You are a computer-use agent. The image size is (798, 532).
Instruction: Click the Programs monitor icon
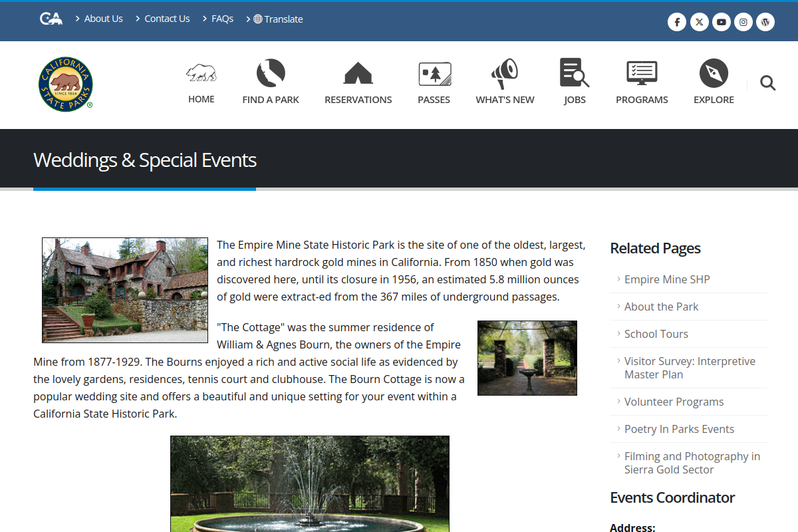click(x=642, y=72)
